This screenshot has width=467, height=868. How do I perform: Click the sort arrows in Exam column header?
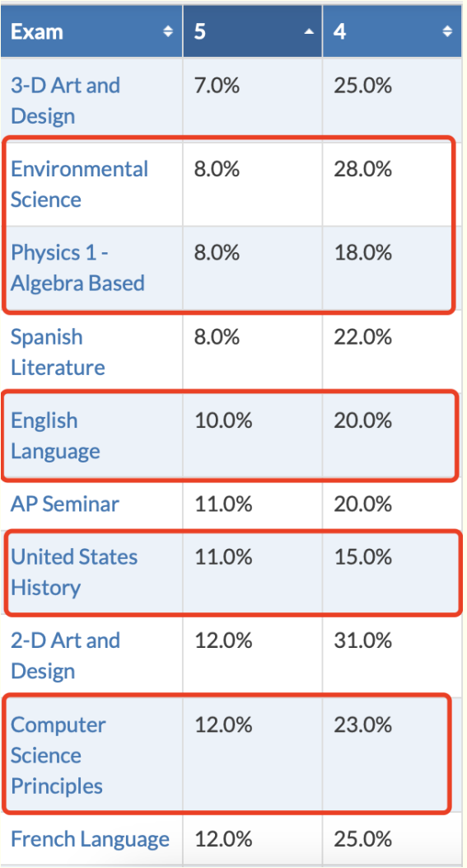point(168,32)
